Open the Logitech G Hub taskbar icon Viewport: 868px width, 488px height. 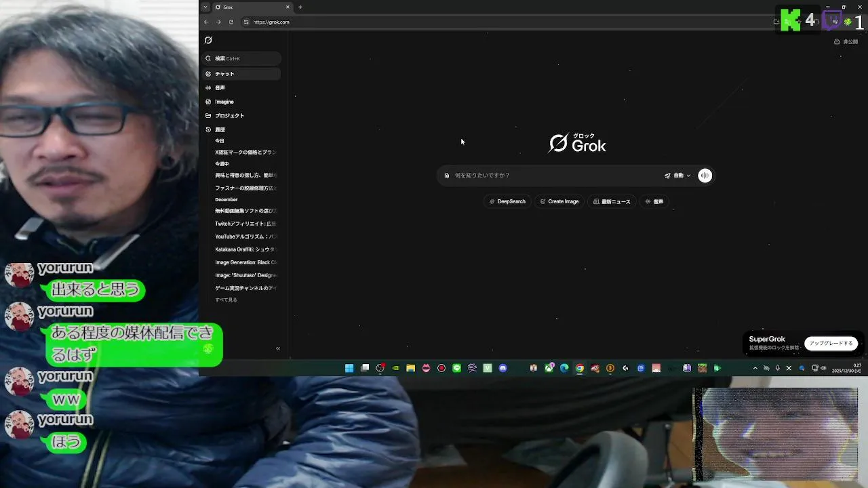point(625,368)
